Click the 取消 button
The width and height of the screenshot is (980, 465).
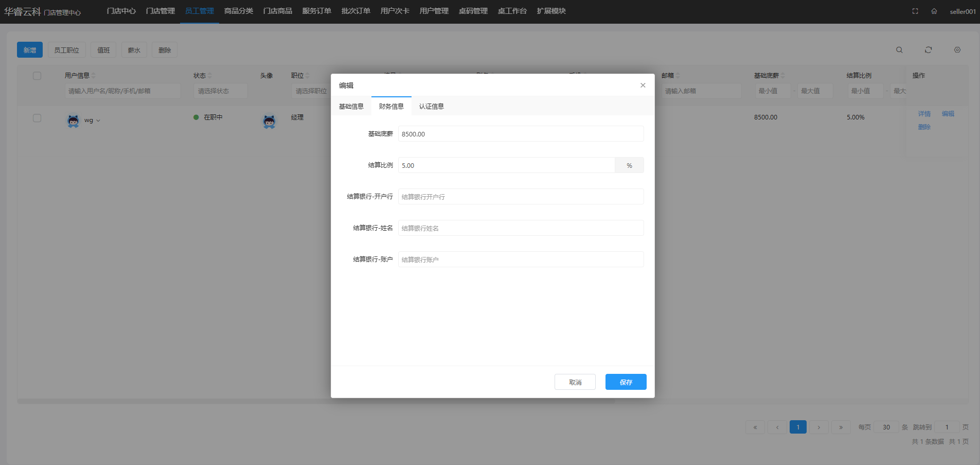point(575,382)
